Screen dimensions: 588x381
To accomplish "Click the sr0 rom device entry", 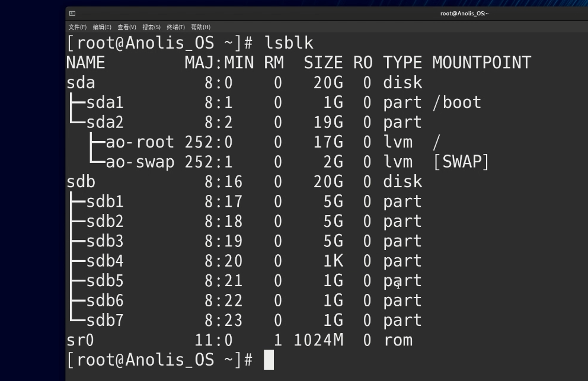I will click(81, 340).
